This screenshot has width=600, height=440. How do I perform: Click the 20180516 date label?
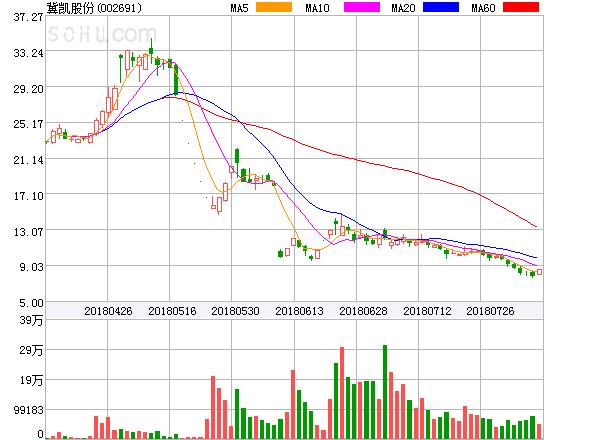(172, 311)
